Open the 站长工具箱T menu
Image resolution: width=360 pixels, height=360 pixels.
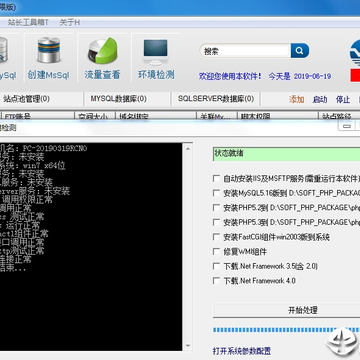pos(28,23)
